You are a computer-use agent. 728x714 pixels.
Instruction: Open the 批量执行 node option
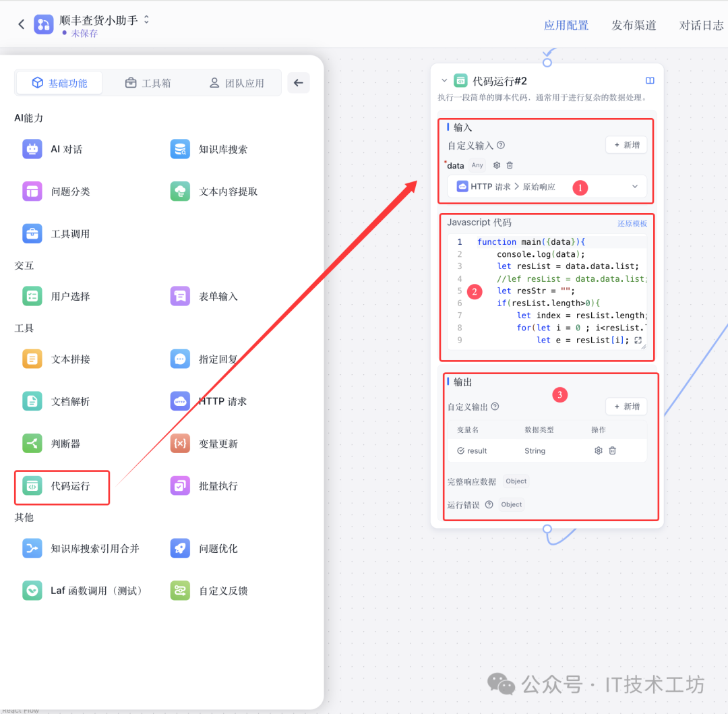[217, 485]
